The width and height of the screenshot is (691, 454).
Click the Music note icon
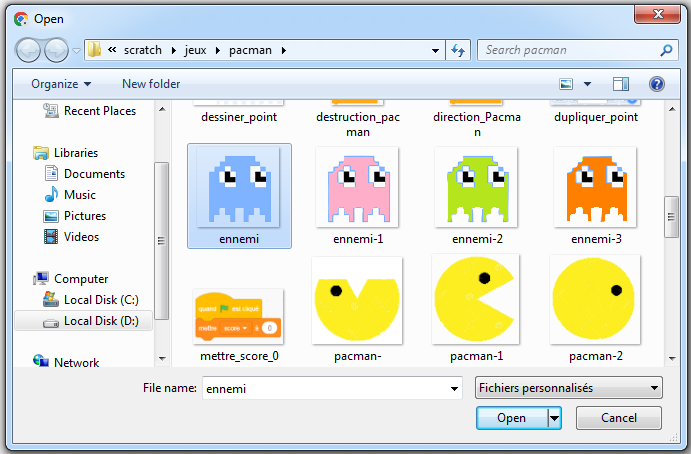pos(51,194)
